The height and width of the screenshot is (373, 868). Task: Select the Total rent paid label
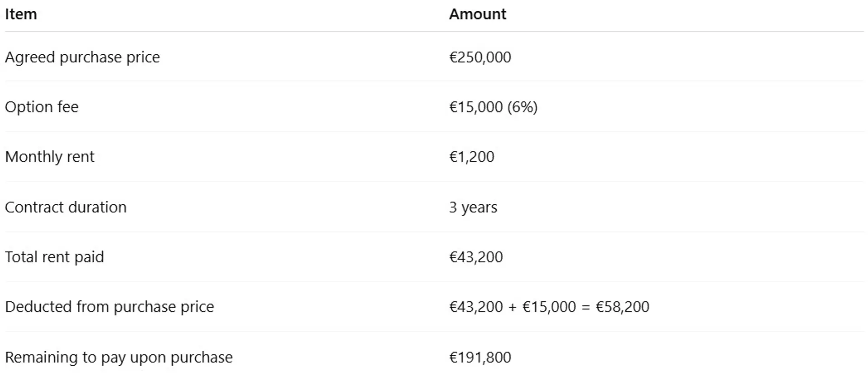click(x=54, y=257)
